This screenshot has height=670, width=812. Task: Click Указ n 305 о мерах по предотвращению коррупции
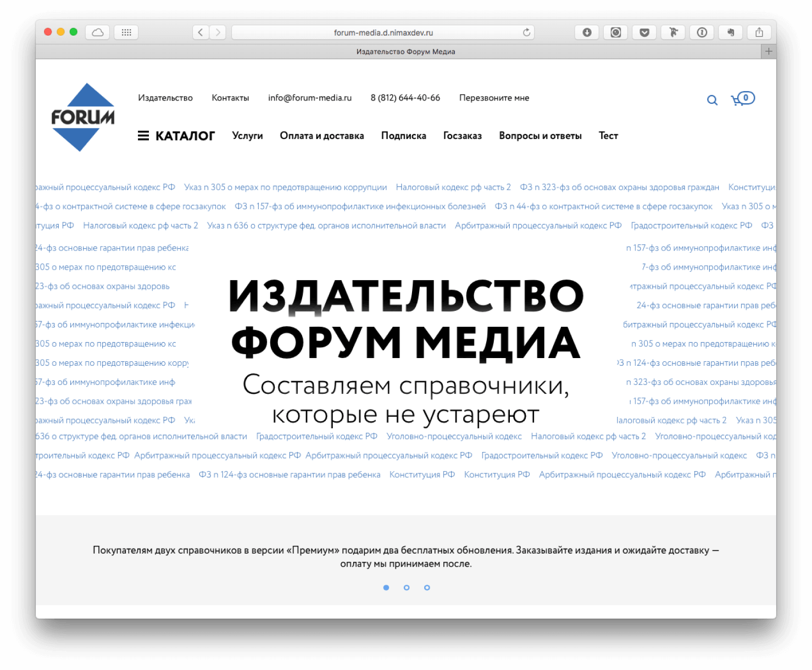286,187
